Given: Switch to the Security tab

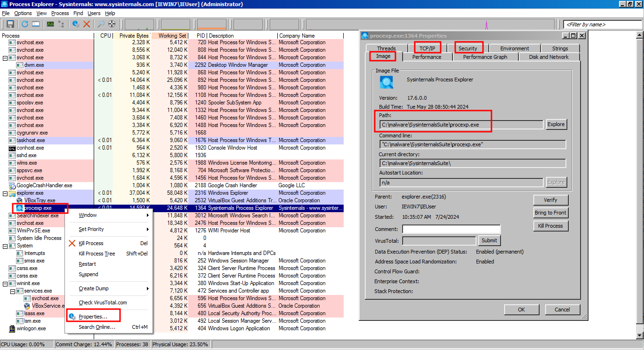Looking at the screenshot, I should coord(468,48).
